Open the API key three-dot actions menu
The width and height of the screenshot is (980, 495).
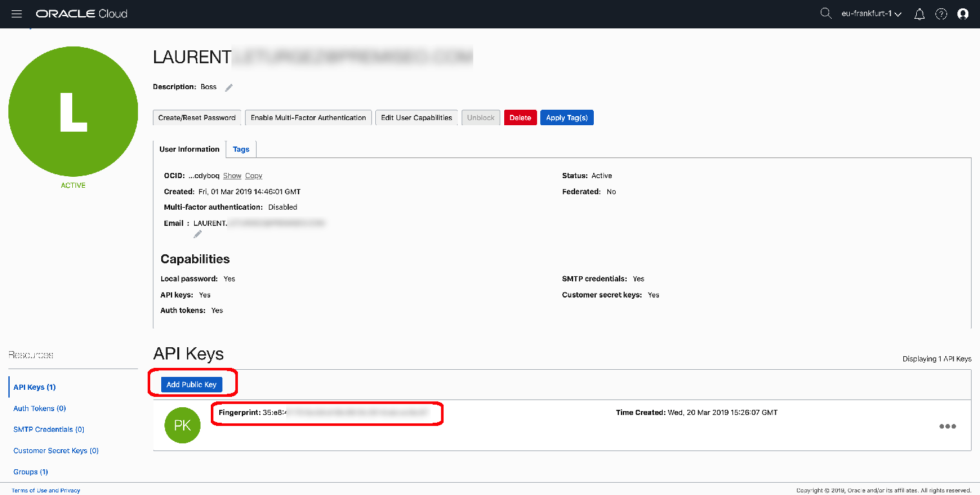947,426
